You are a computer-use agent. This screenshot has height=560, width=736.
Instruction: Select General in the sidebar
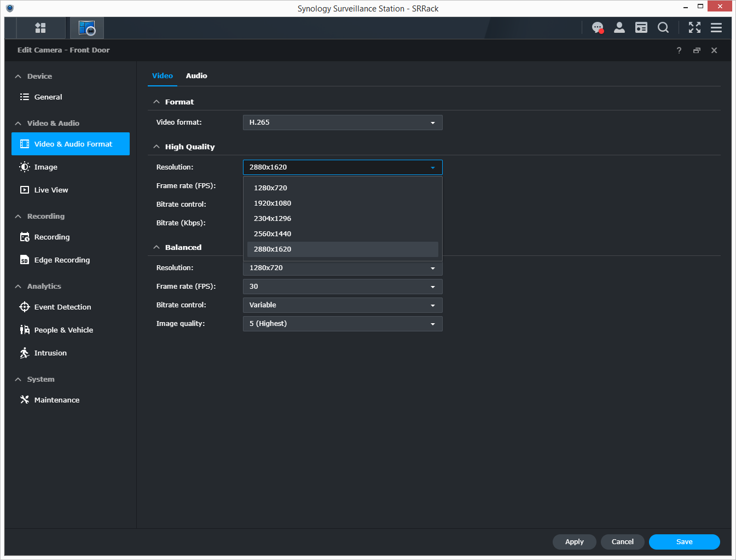coord(71,97)
